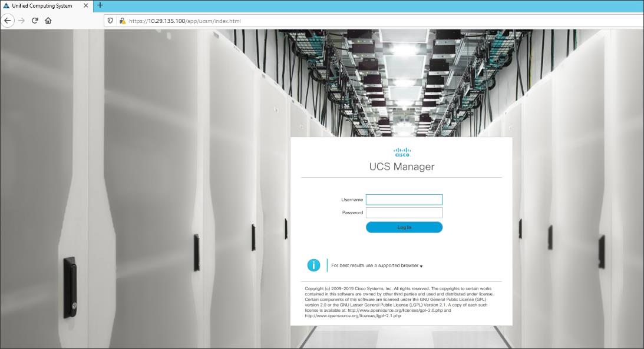Click the 'For best results use a supported browser' text
Image resolution: width=644 pixels, height=349 pixels.
[375, 265]
